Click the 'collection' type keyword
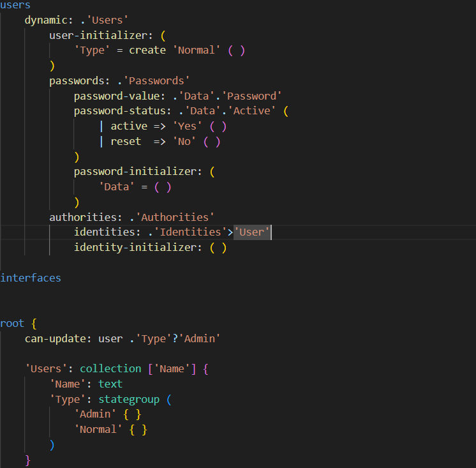Screen dimensions: 476x468 coord(110,368)
